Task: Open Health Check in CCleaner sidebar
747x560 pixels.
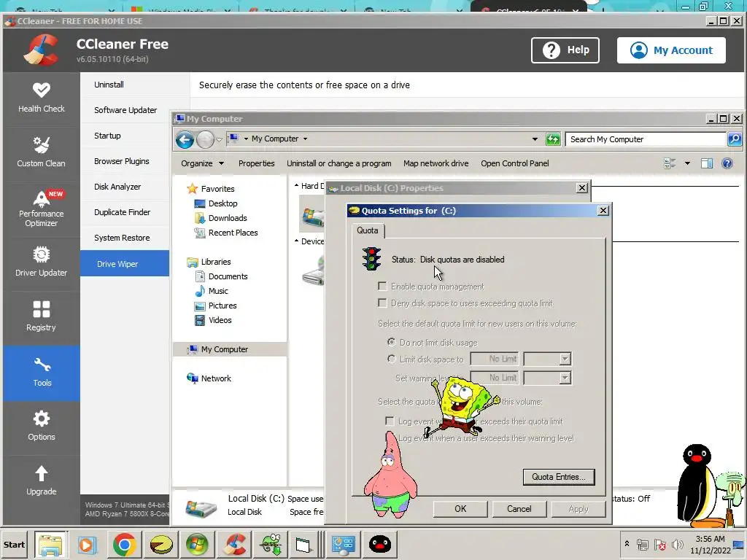Action: coord(42,98)
